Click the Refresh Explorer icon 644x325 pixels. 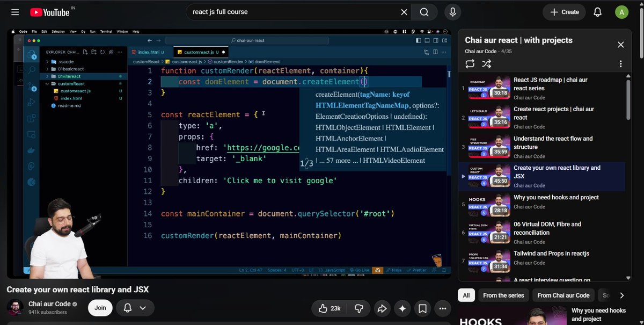pos(104,52)
